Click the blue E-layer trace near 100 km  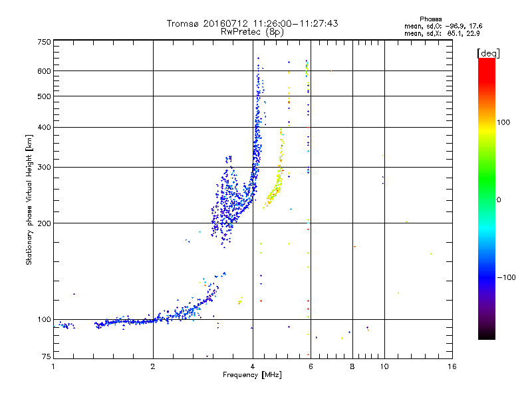pyautogui.click(x=136, y=321)
